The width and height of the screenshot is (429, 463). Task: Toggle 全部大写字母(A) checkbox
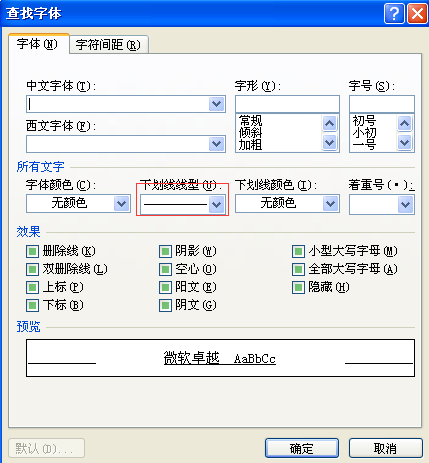[298, 269]
